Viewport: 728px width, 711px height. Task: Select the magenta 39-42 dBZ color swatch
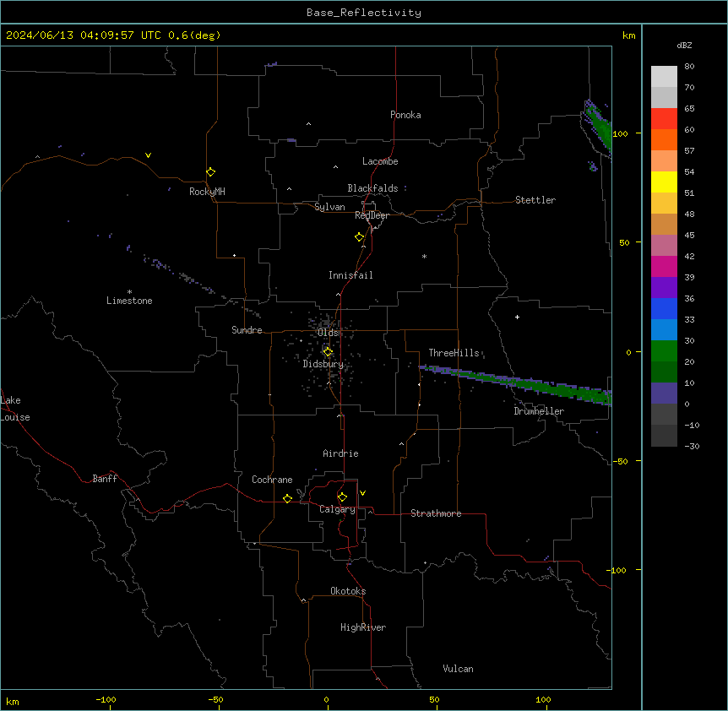tap(664, 266)
